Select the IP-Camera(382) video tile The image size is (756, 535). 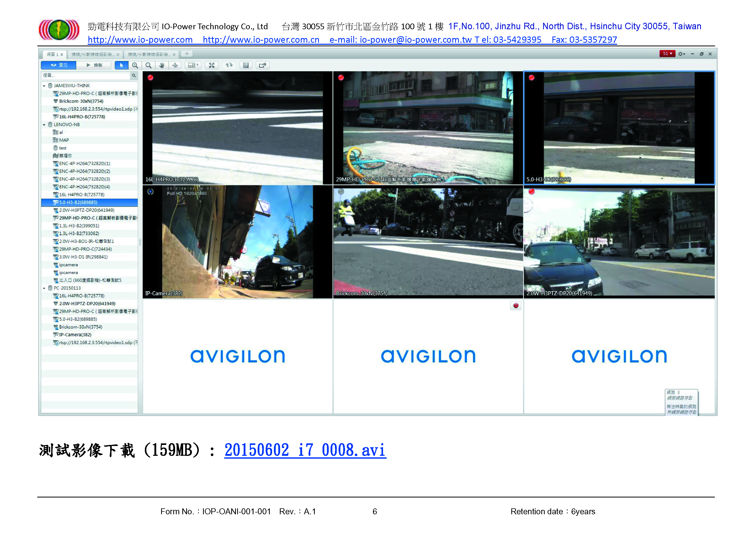[237, 242]
